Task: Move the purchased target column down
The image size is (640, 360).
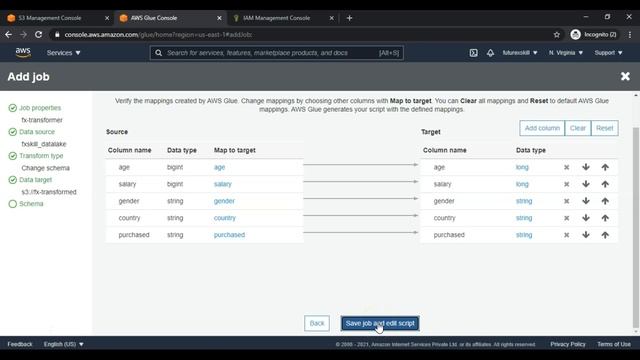Action: tap(586, 235)
